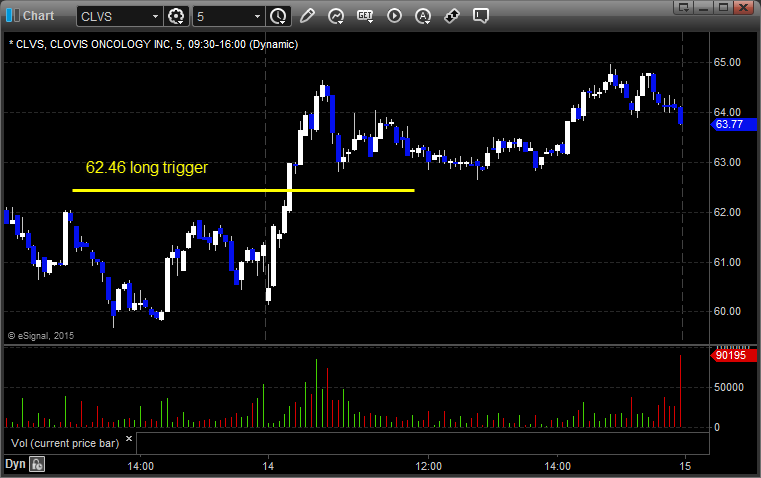Click the volume value tag 90195

733,355
